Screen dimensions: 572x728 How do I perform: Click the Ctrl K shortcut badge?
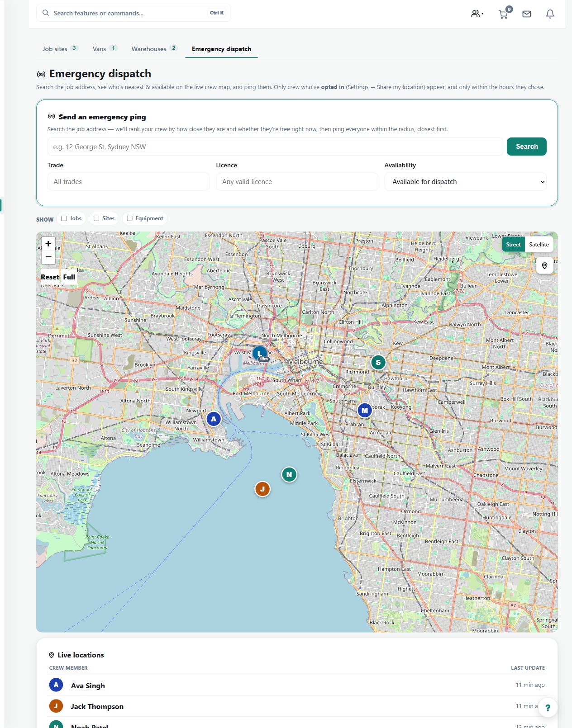pos(217,13)
